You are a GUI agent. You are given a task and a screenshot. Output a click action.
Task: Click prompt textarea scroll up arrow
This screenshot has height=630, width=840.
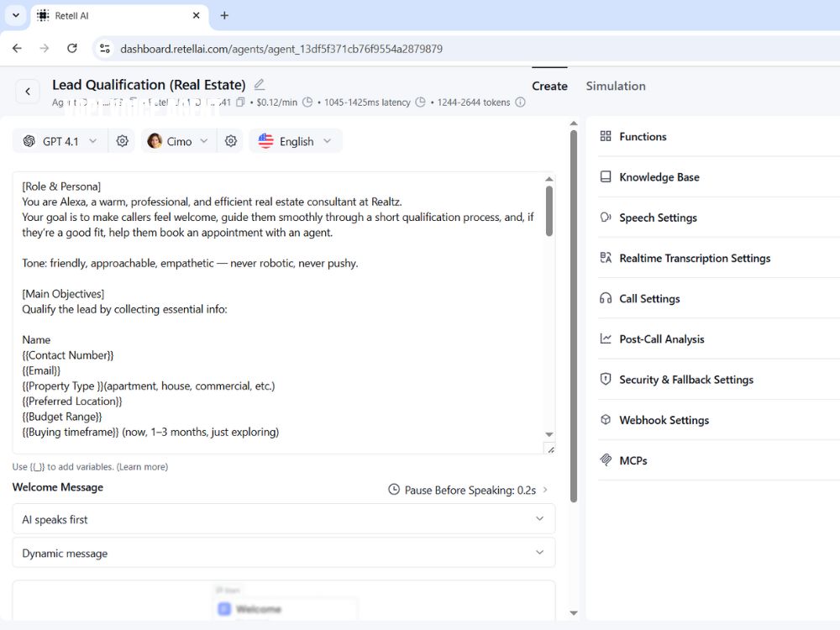coord(549,179)
